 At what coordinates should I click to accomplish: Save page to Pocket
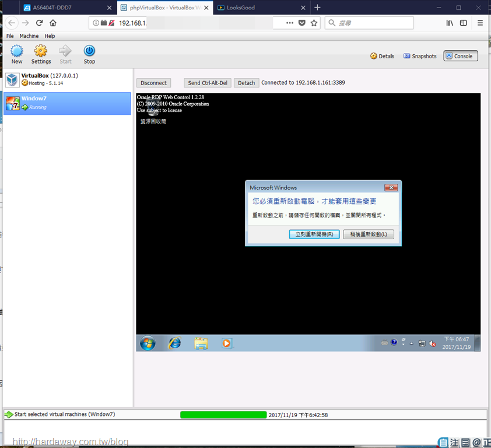[302, 23]
